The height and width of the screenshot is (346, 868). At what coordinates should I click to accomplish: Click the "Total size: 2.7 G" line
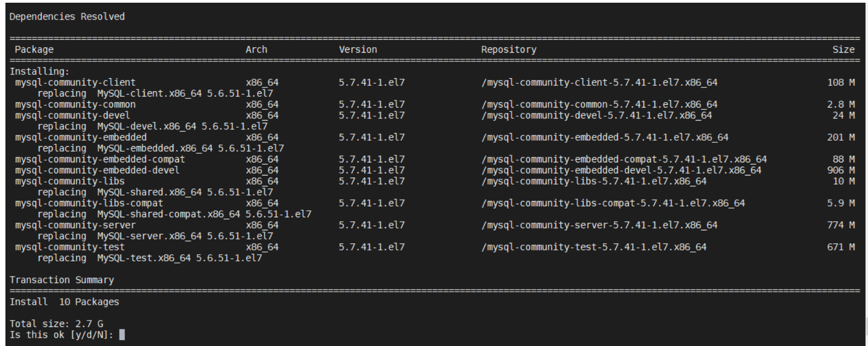tap(56, 324)
